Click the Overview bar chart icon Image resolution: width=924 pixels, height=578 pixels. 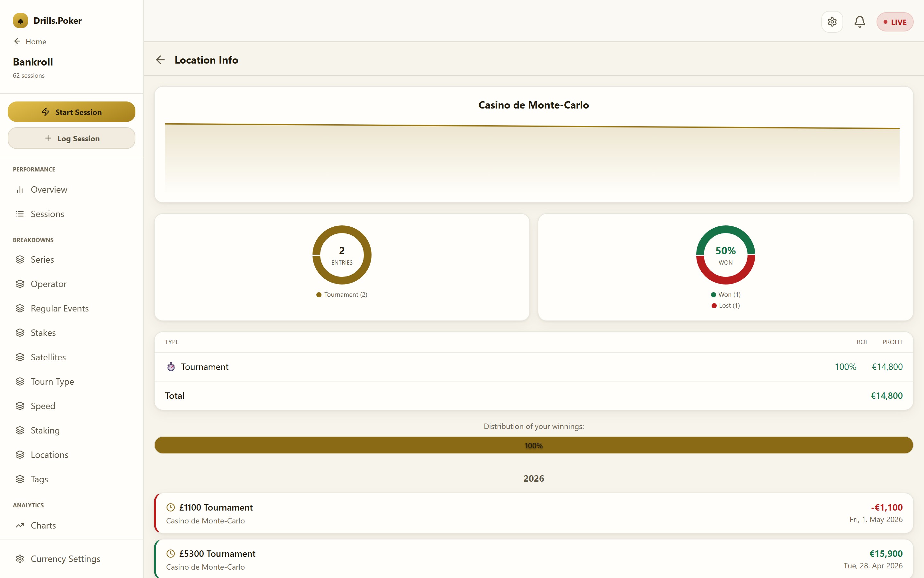pos(20,189)
